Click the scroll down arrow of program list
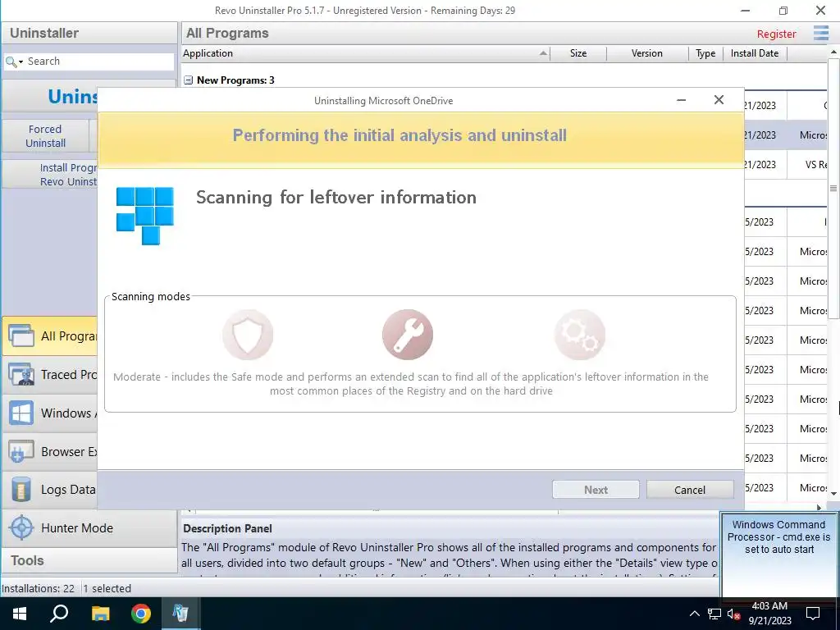 click(833, 493)
